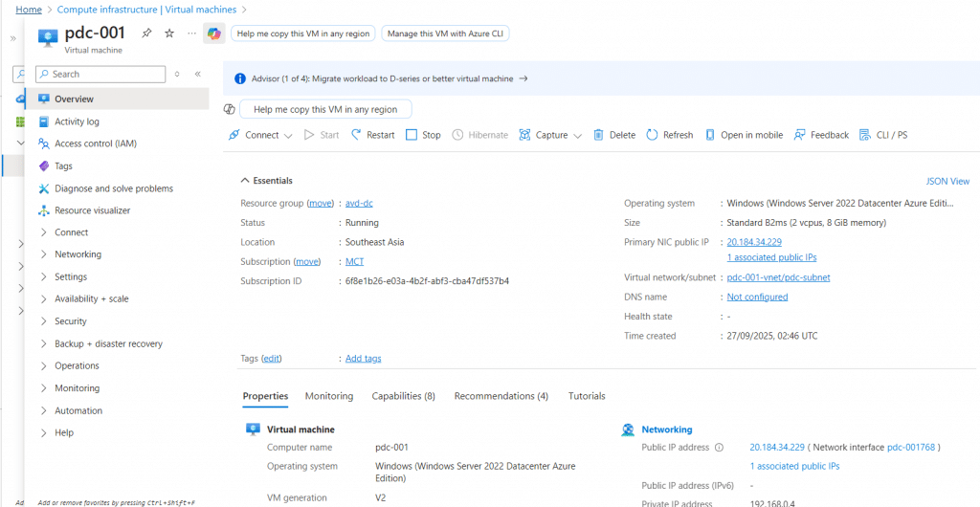Open the more options ellipsis next to pdc-001

tap(191, 33)
